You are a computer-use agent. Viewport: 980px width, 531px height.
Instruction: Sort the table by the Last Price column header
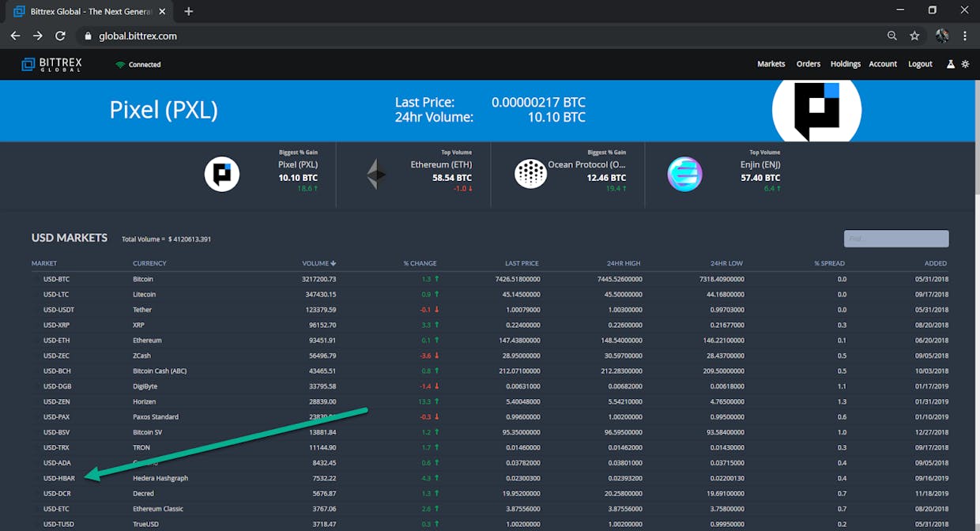(x=522, y=263)
